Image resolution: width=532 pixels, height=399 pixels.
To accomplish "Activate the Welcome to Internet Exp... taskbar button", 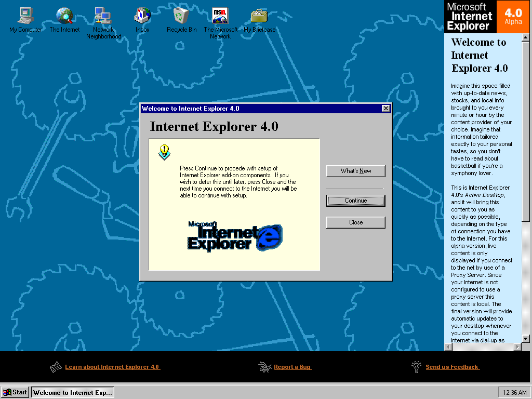I will (73, 392).
